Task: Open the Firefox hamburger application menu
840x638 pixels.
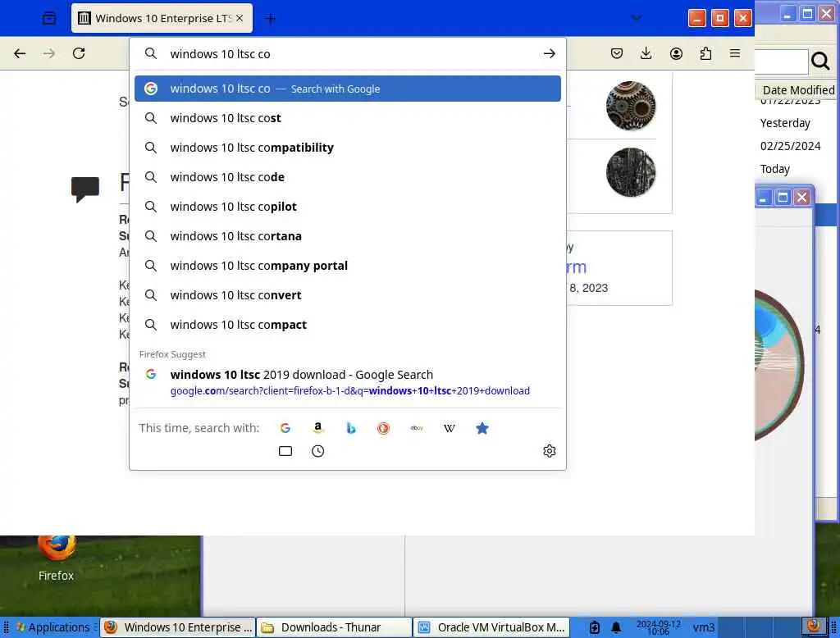Action: coord(735,53)
